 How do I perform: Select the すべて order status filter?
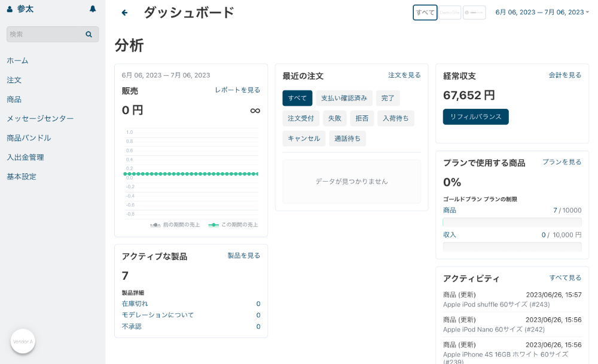tap(297, 98)
